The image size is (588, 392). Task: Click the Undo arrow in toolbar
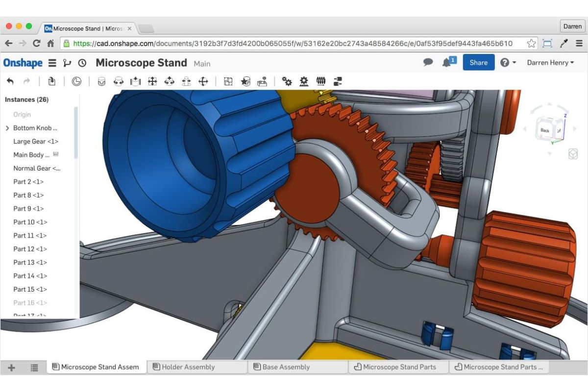[x=10, y=81]
